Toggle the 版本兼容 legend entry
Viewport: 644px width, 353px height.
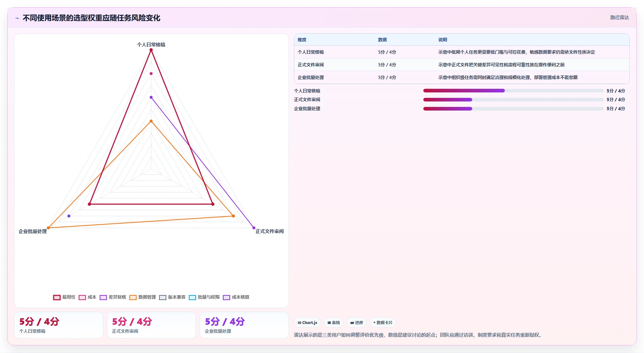[172, 297]
